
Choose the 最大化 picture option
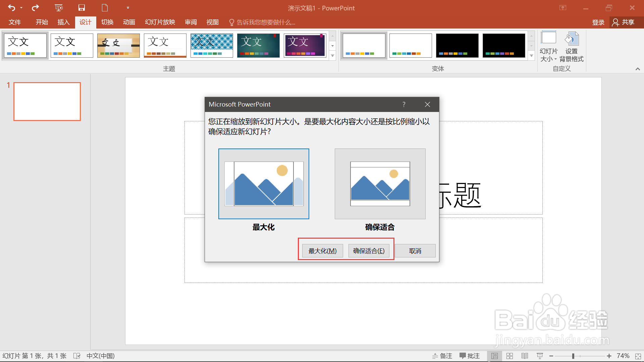point(264,184)
